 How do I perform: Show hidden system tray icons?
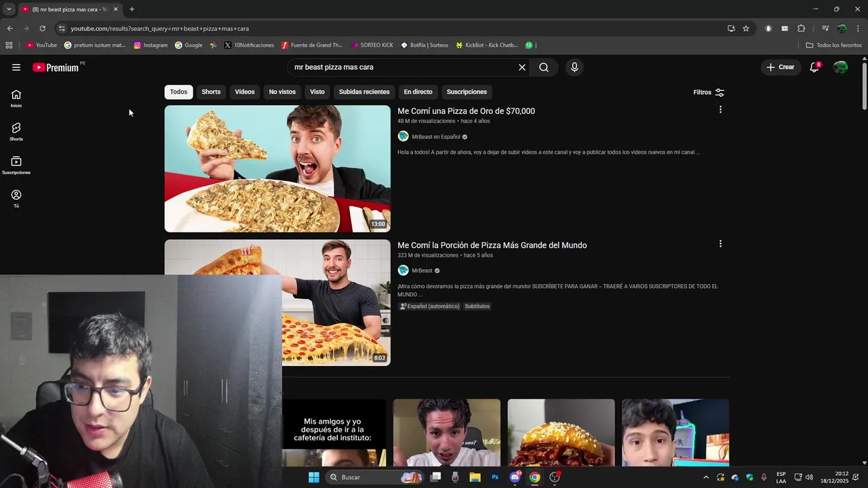706,477
